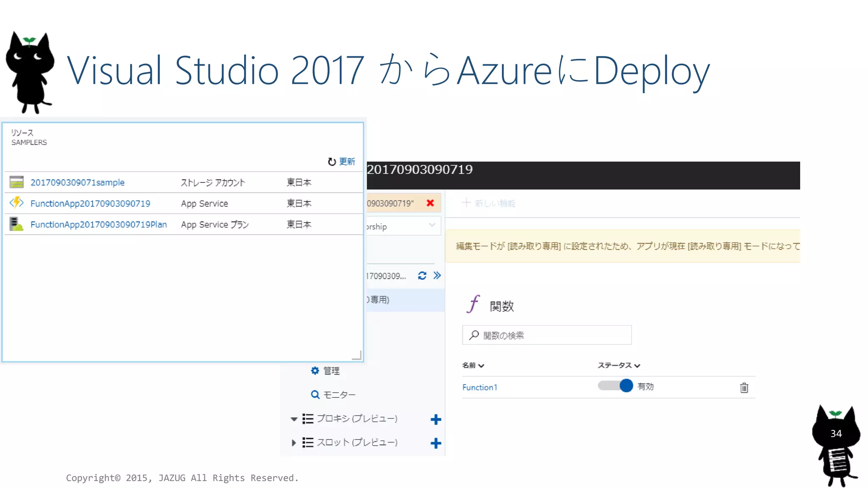Click the read-only mode warning banner
This screenshot has height=488, width=868.
tap(623, 246)
